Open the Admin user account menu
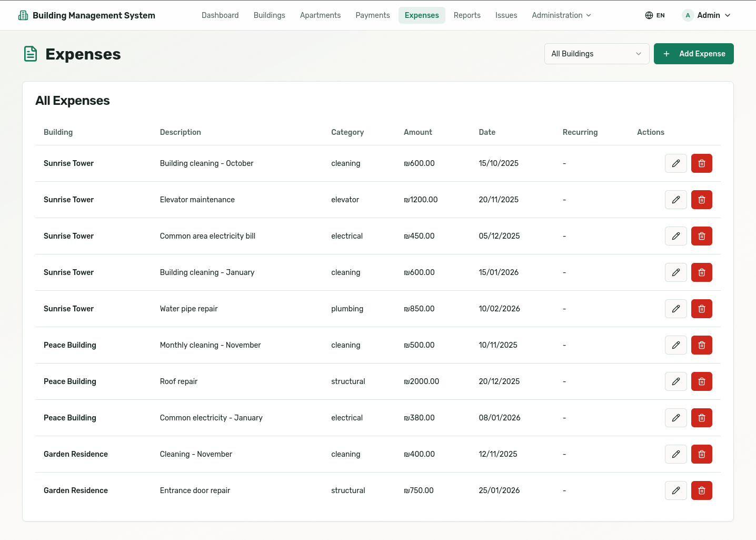This screenshot has width=756, height=540. pos(707,15)
